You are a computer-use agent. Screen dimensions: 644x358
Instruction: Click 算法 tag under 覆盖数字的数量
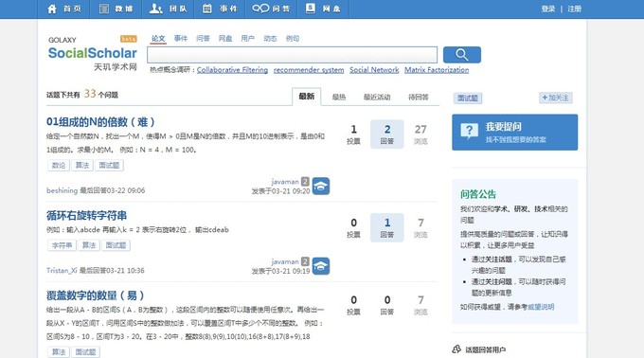[59, 352]
